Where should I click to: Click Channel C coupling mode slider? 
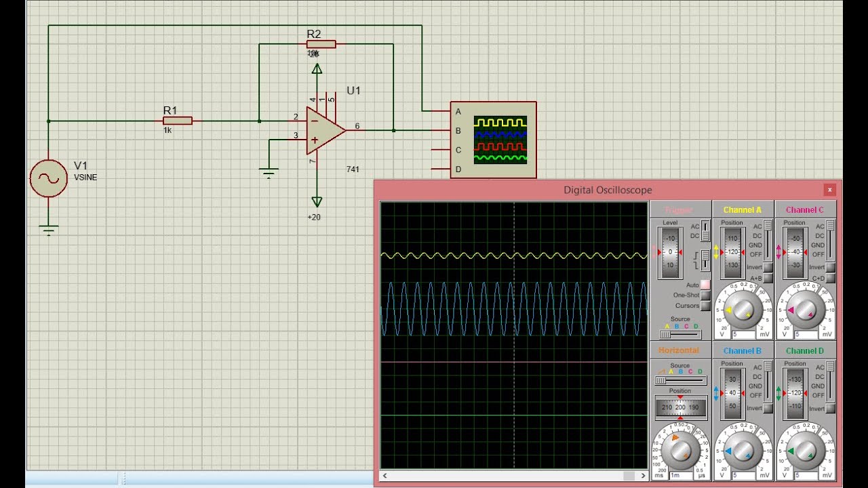click(x=831, y=240)
